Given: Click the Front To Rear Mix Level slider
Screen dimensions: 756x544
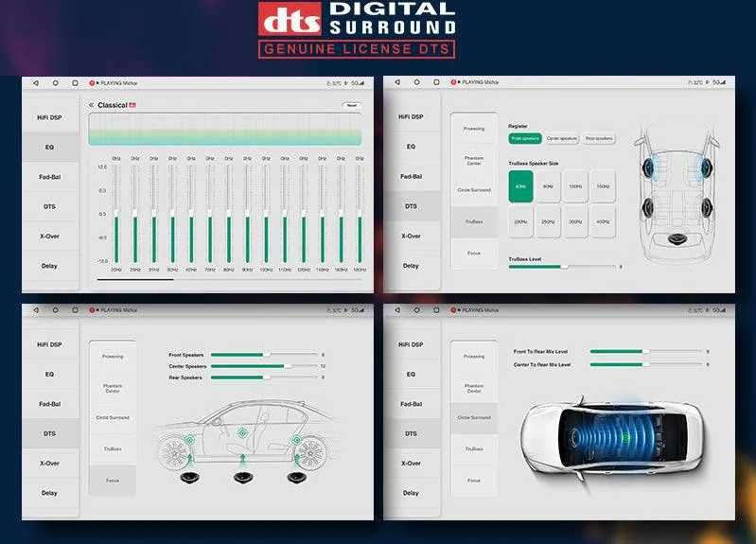Looking at the screenshot, I should tap(646, 352).
